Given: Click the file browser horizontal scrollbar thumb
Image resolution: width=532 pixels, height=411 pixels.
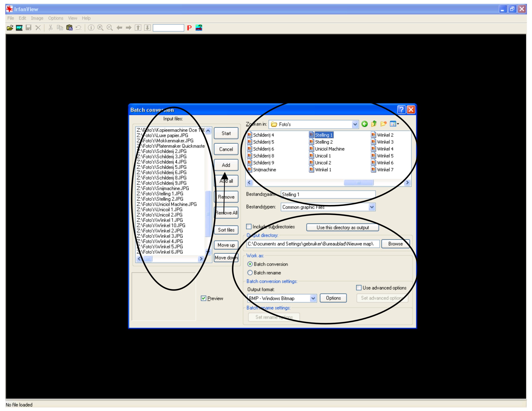Looking at the screenshot, I should coord(358,183).
